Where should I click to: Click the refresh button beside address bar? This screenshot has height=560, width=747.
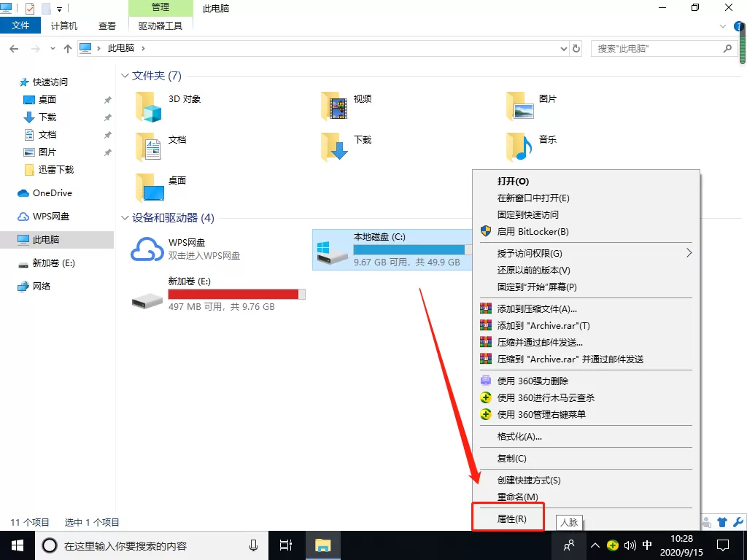click(576, 49)
